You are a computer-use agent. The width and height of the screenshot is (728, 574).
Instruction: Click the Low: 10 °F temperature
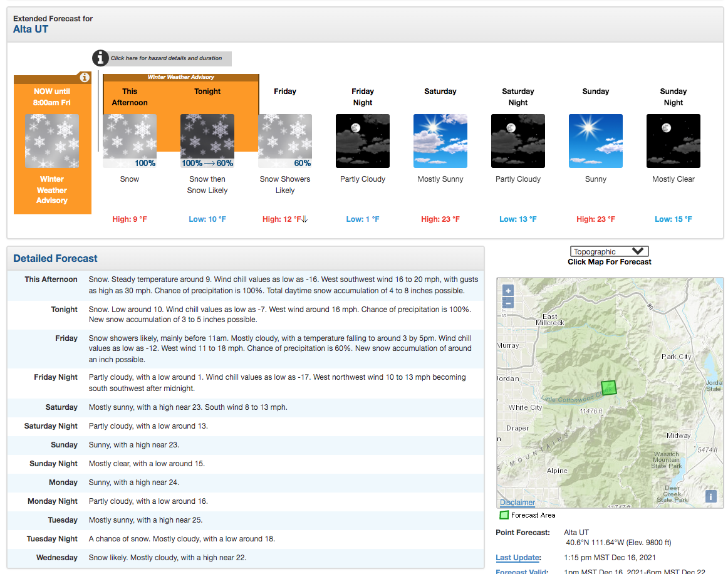(x=207, y=219)
